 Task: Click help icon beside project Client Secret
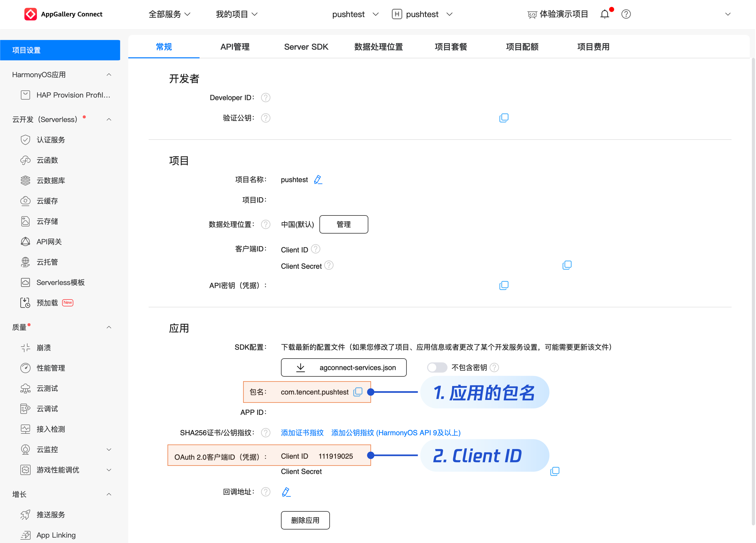pos(329,266)
